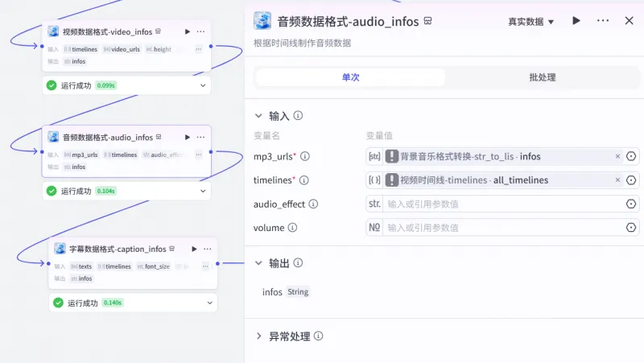Screen dimensions: 644x363
Task: Show info for volume variable
Action: tap(292, 228)
